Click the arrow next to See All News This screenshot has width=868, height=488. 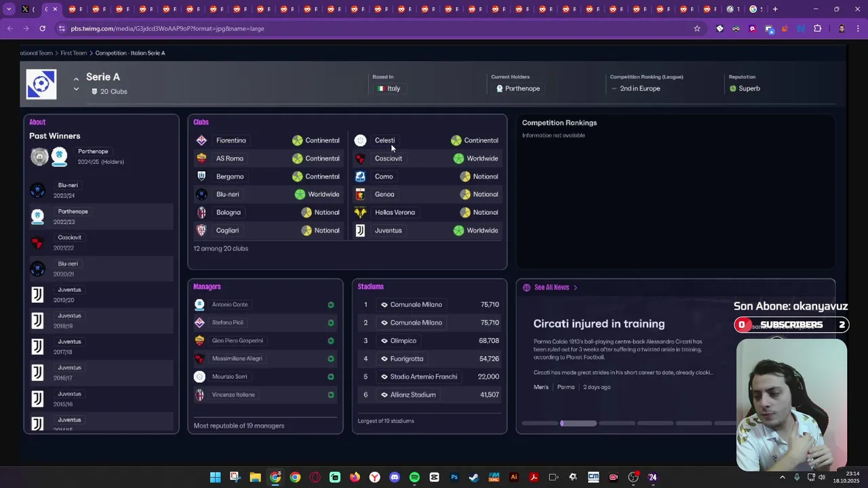(575, 287)
